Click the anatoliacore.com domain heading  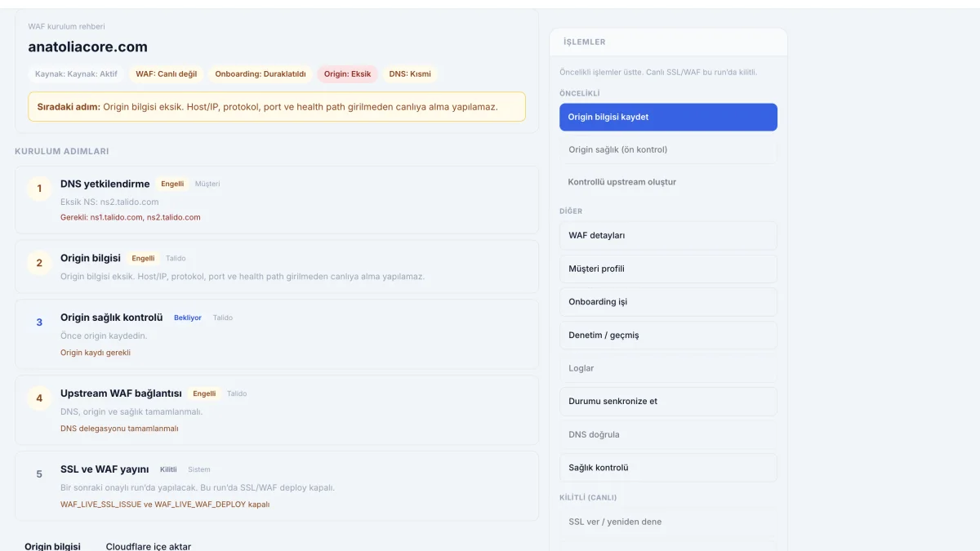coord(88,47)
